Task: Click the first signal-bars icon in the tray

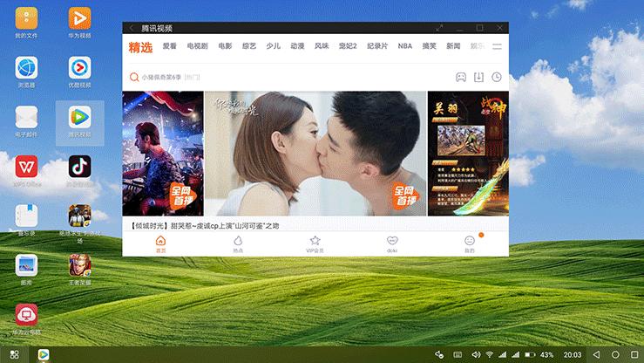Action: point(502,354)
